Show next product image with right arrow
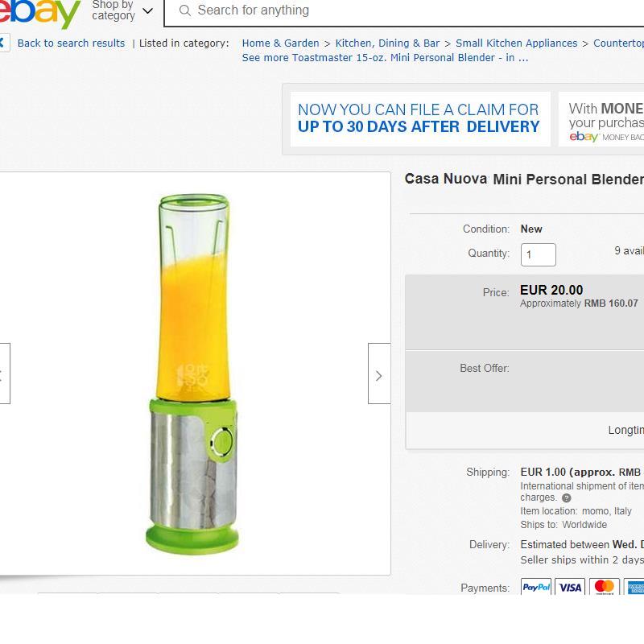 (x=379, y=374)
